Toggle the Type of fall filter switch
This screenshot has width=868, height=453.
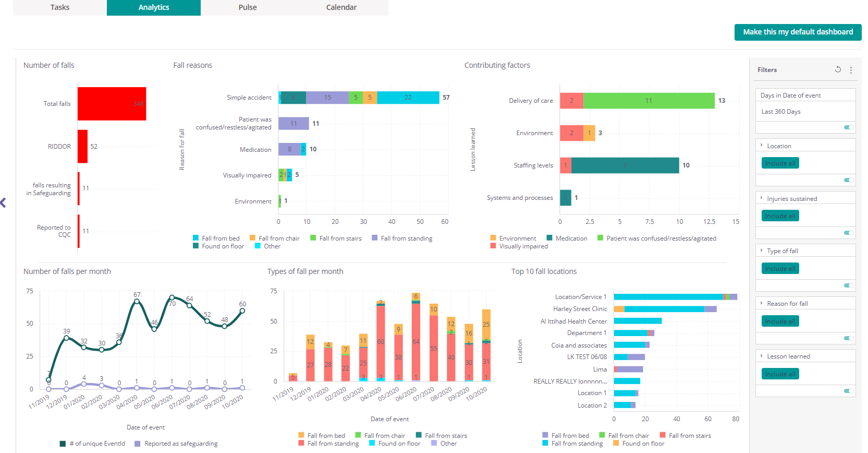(849, 285)
